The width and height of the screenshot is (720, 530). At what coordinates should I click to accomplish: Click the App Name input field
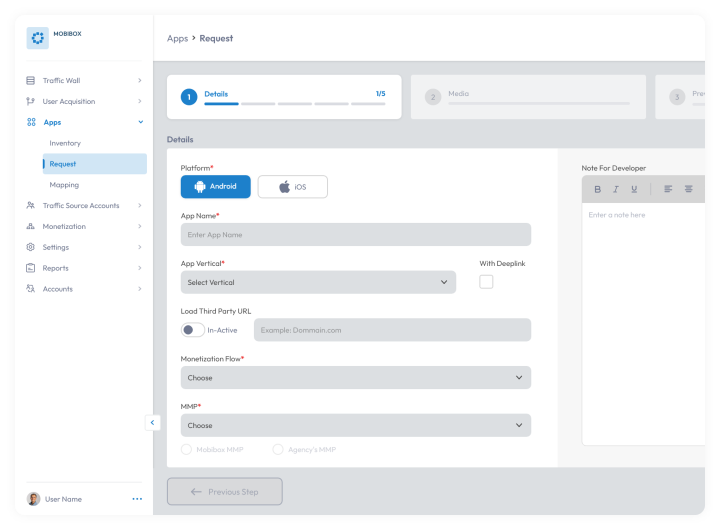(x=356, y=234)
